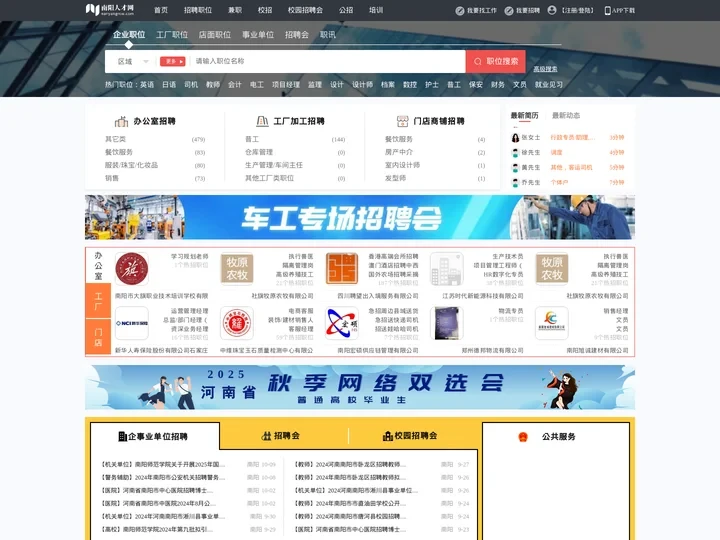Click hot job keyword 英语
Image resolution: width=720 pixels, height=540 pixels.
coord(147,84)
